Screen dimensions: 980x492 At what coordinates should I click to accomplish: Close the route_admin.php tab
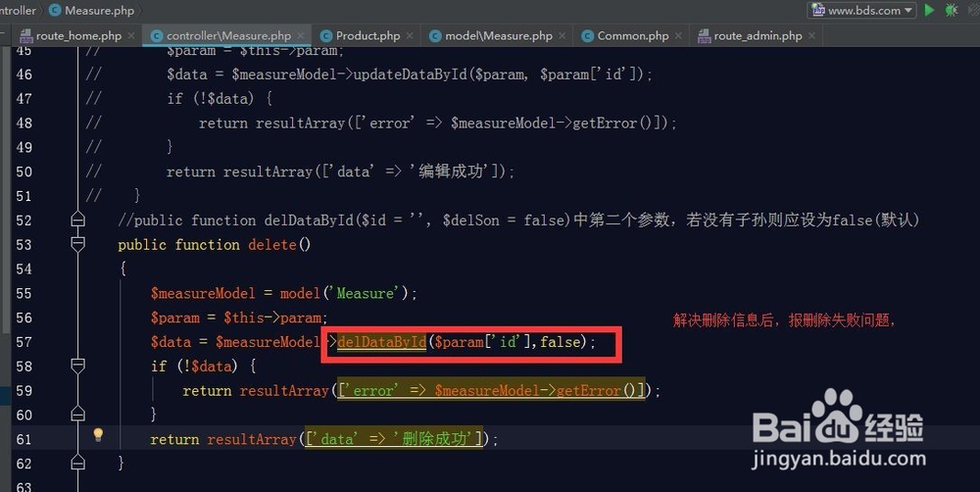[x=811, y=36]
